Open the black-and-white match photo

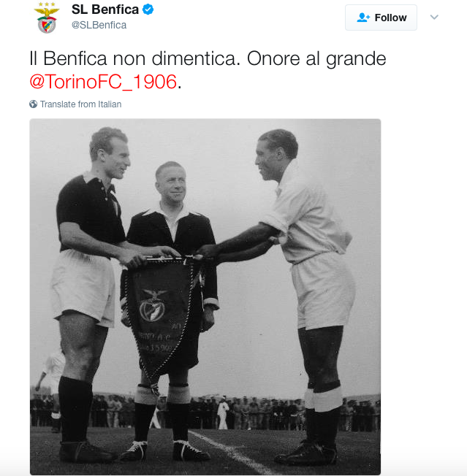click(205, 296)
